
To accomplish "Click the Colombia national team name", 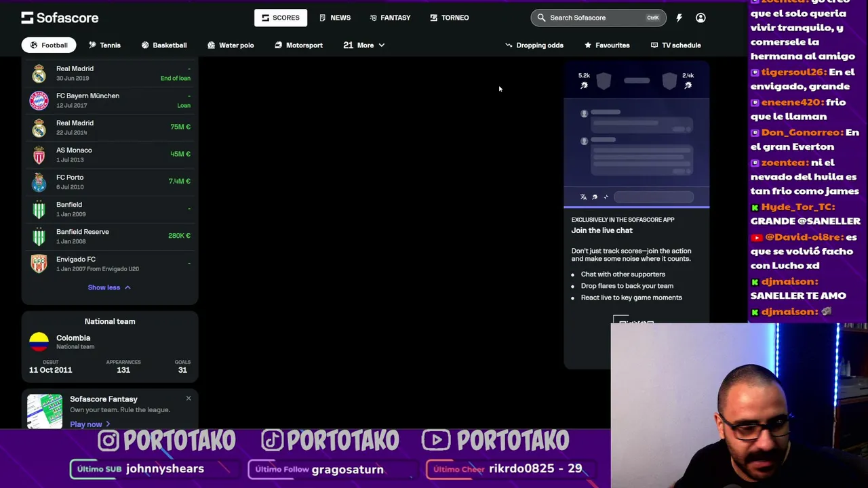I will coord(73,338).
